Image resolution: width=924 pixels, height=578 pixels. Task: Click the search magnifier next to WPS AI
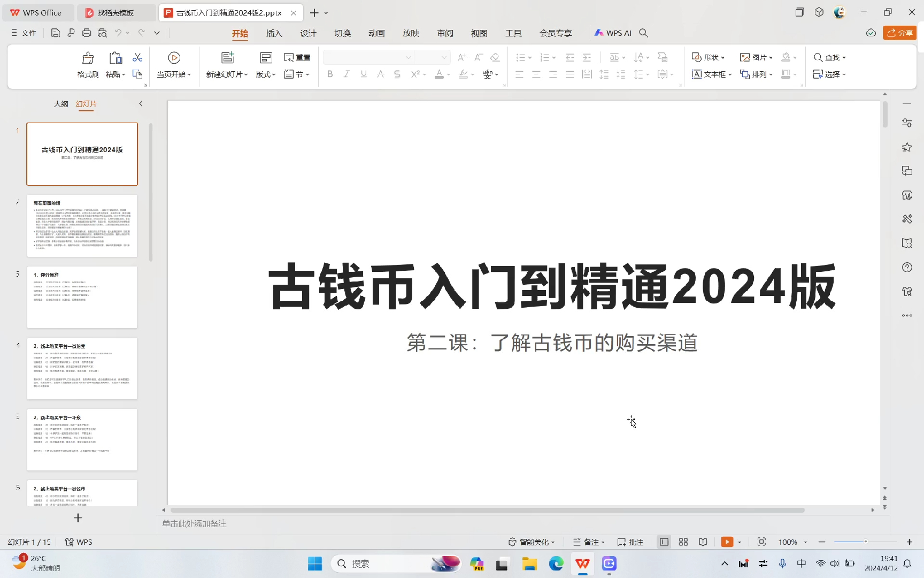coord(644,33)
